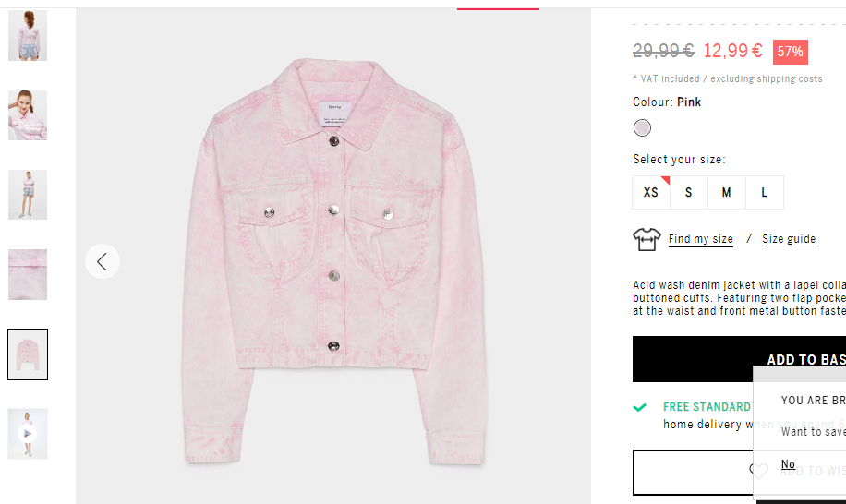The height and width of the screenshot is (504, 846).
Task: View first model back-view thumbnail
Action: click(x=28, y=35)
